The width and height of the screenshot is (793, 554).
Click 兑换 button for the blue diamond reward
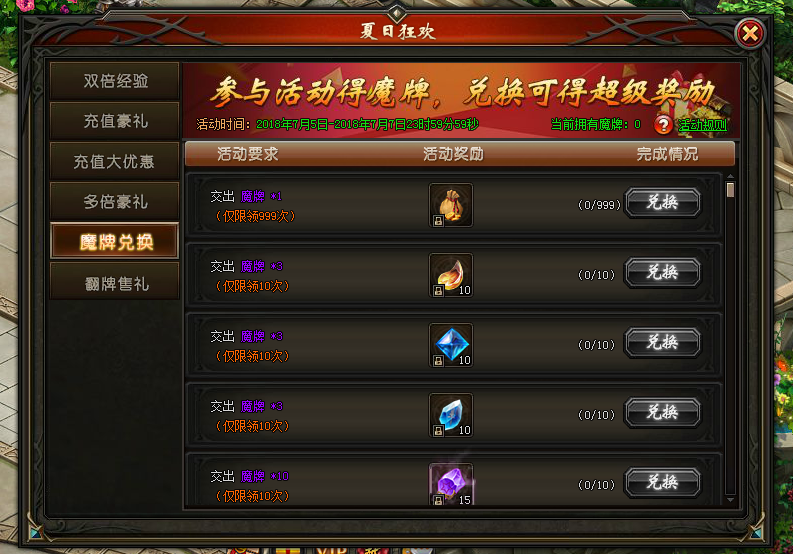[x=663, y=343]
